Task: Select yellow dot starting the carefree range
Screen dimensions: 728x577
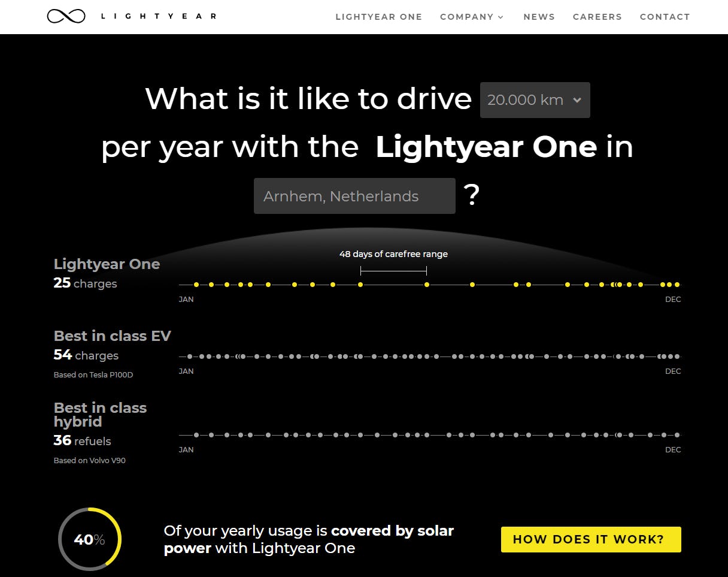Action: pyautogui.click(x=360, y=285)
